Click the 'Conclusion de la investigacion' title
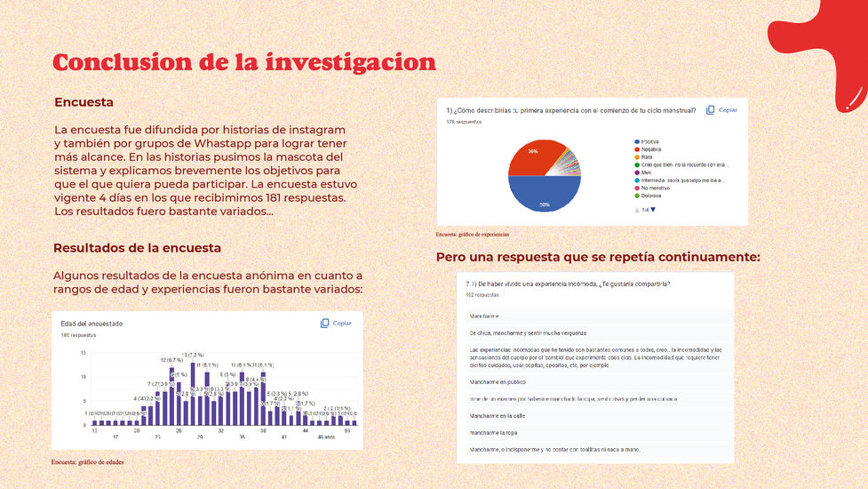868x489 pixels. pos(244,62)
